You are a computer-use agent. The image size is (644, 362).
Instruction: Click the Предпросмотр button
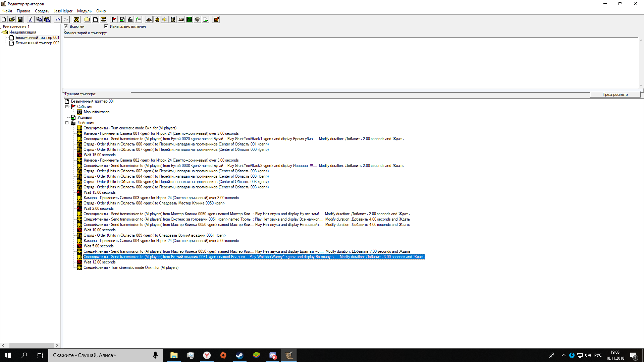(615, 95)
